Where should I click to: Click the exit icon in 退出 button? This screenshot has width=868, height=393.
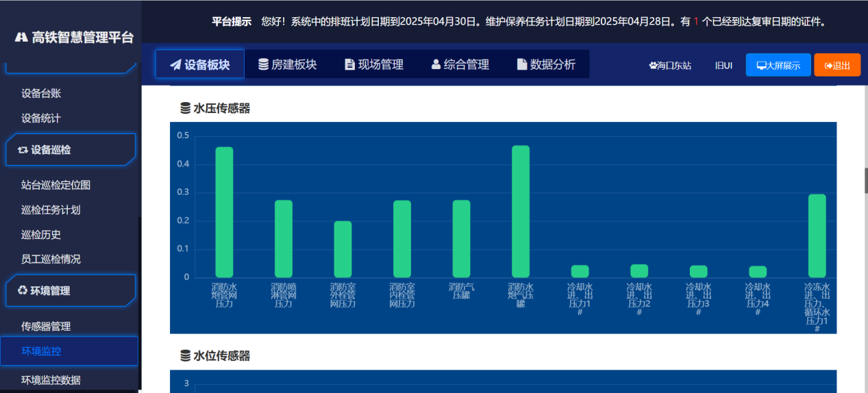coord(828,66)
